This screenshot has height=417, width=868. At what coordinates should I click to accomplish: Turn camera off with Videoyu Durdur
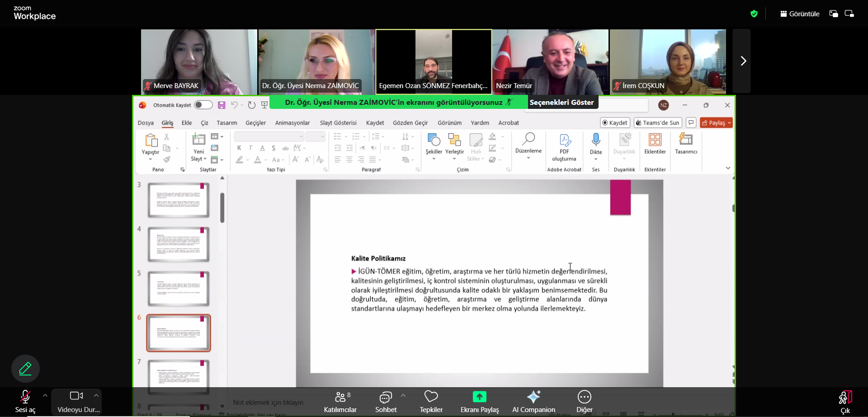[76, 401]
